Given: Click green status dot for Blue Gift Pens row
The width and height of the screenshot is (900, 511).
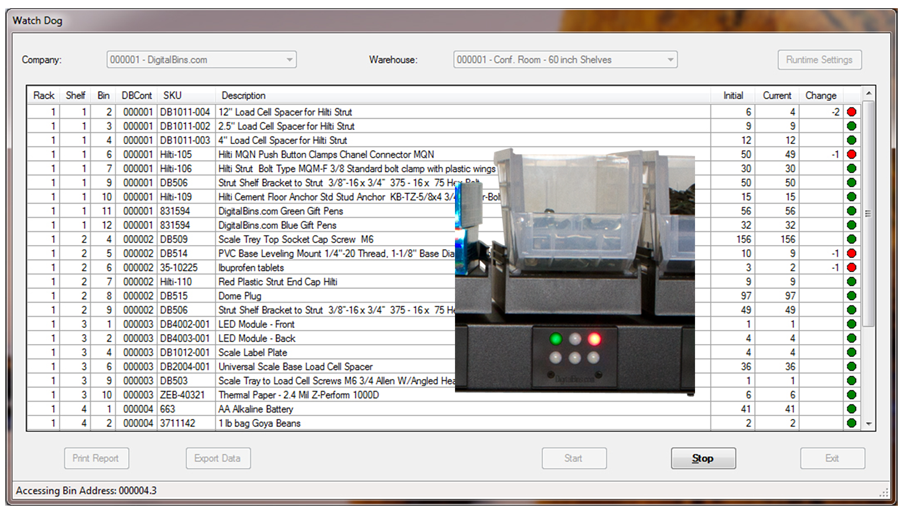Looking at the screenshot, I should pyautogui.click(x=851, y=225).
